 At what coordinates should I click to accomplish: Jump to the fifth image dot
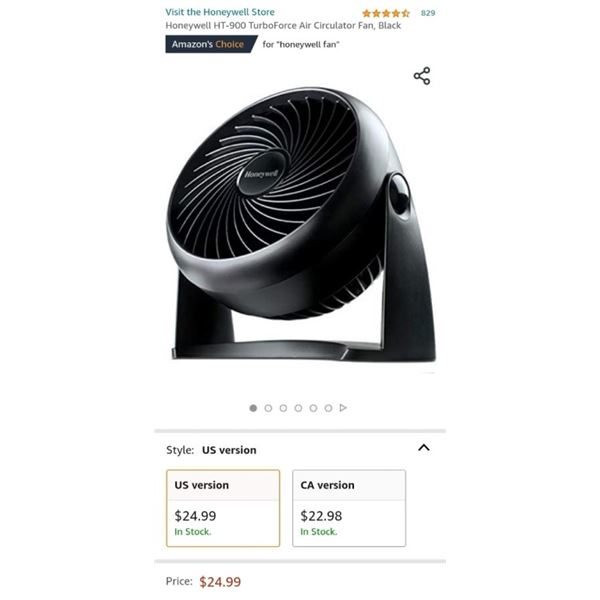pyautogui.click(x=313, y=408)
